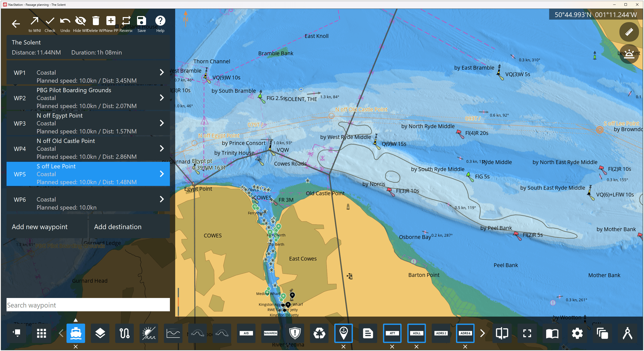This screenshot has width=644, height=351.
Task: Click the New PP plus icon
Action: click(x=111, y=21)
